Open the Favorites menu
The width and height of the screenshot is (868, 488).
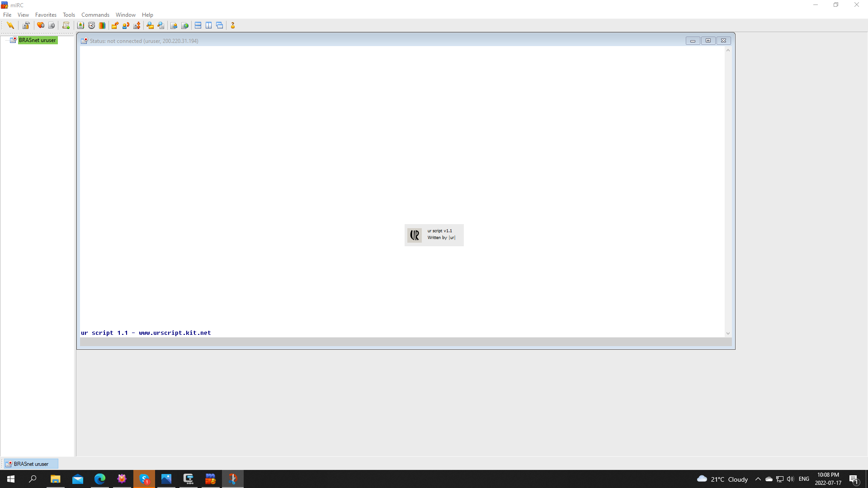(x=46, y=14)
